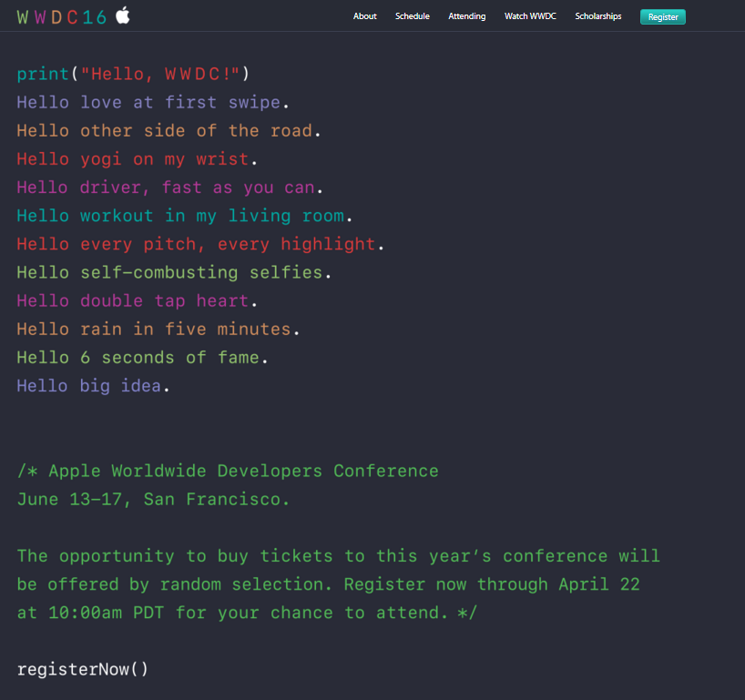Click 'Hello yogi on my wrist.'
Image resolution: width=745 pixels, height=700 pixels.
[138, 159]
